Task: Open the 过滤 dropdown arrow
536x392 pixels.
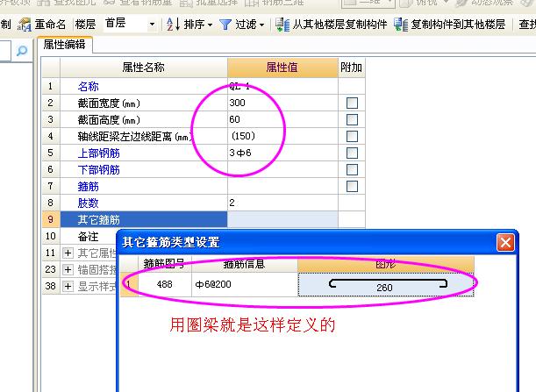Action: [261, 25]
